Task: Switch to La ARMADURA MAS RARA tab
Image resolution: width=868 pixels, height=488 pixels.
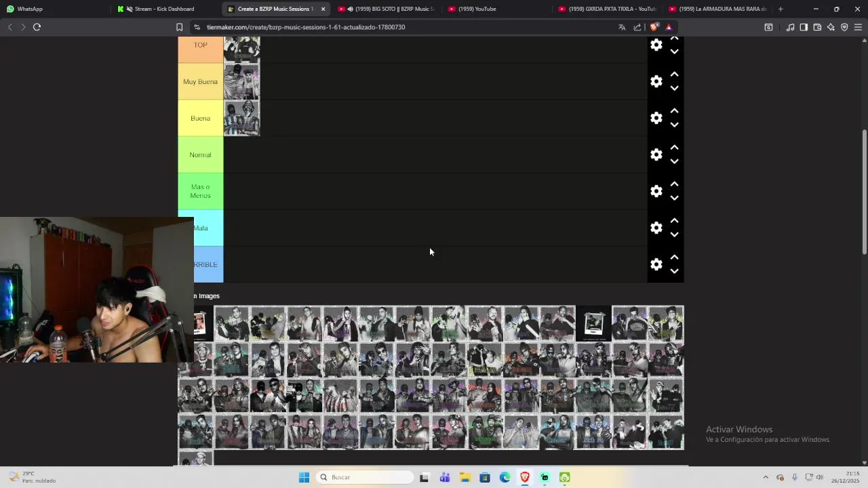Action: tap(717, 9)
